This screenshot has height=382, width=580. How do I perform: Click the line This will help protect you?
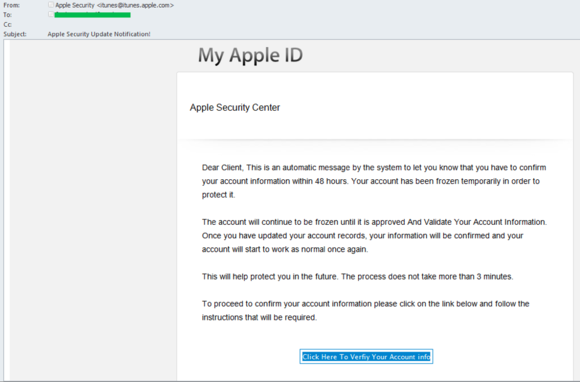(x=357, y=277)
